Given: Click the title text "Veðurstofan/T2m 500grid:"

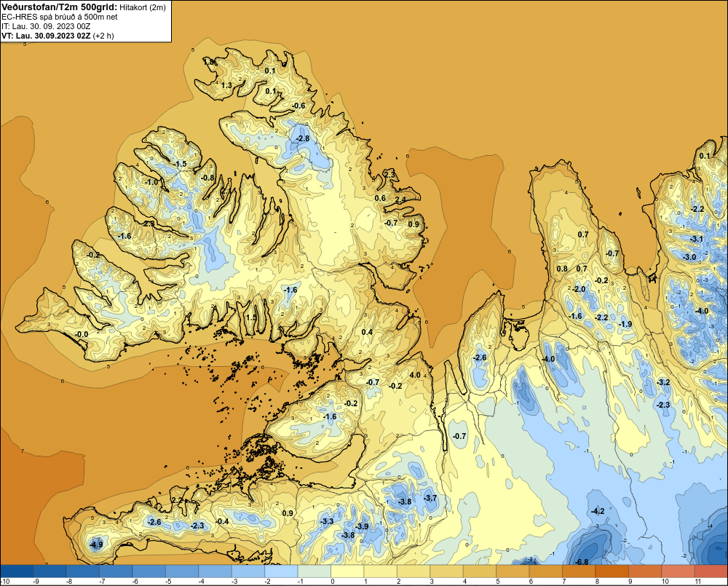Looking at the screenshot, I should 60,7.
